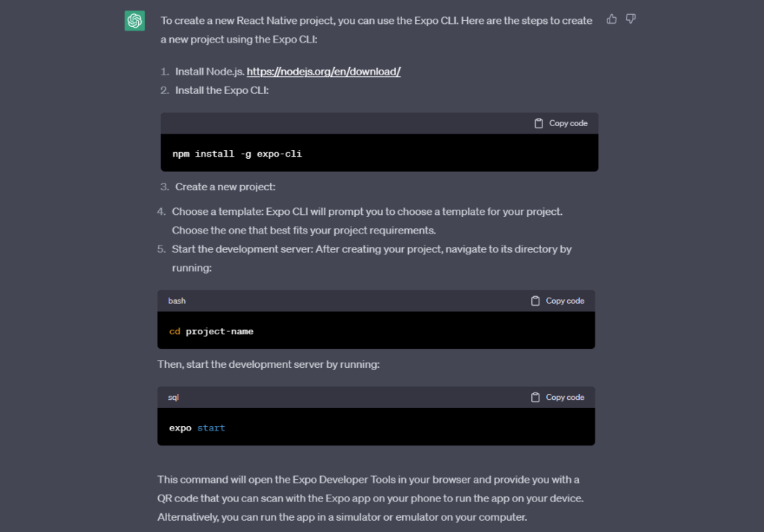This screenshot has height=532, width=764.
Task: Click the Install the Expo CLI step text
Action: point(222,90)
